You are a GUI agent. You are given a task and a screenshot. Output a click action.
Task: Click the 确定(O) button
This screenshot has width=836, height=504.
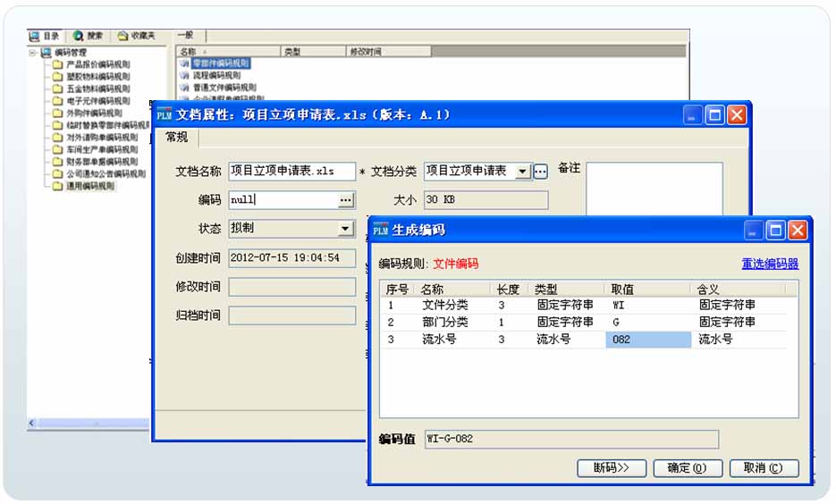pyautogui.click(x=686, y=468)
